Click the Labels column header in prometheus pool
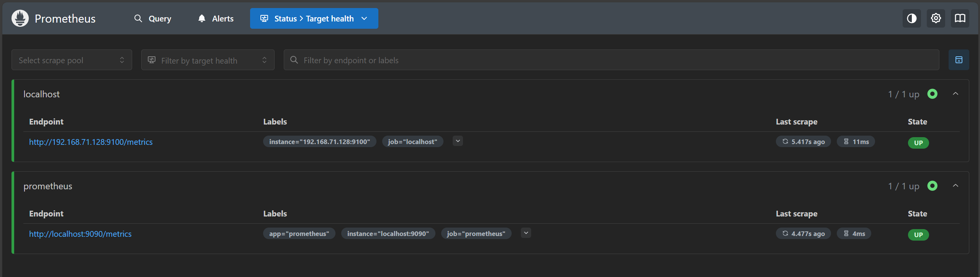Viewport: 980px width, 277px height. (x=275, y=213)
